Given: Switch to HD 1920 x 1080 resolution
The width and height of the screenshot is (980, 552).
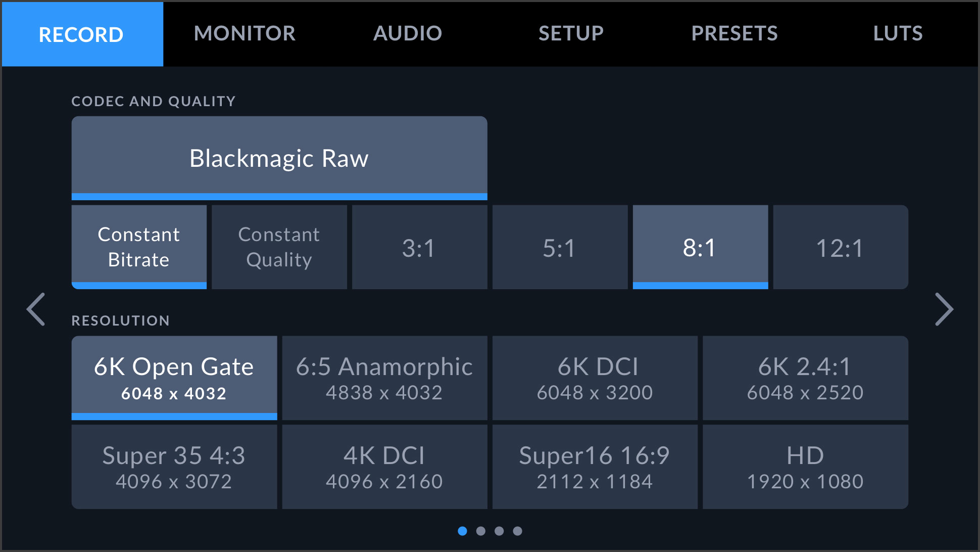Looking at the screenshot, I should click(x=805, y=466).
